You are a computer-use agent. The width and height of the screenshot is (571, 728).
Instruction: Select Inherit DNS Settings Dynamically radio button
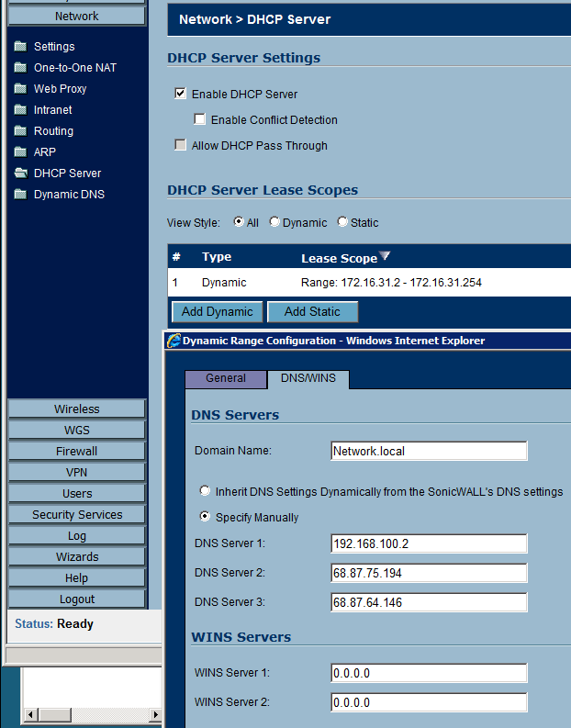205,491
